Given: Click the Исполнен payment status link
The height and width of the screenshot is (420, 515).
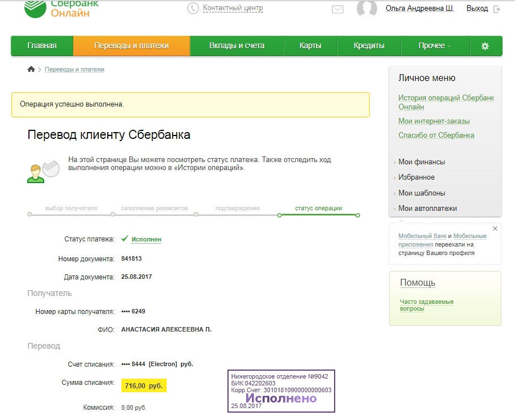Looking at the screenshot, I should (x=146, y=239).
